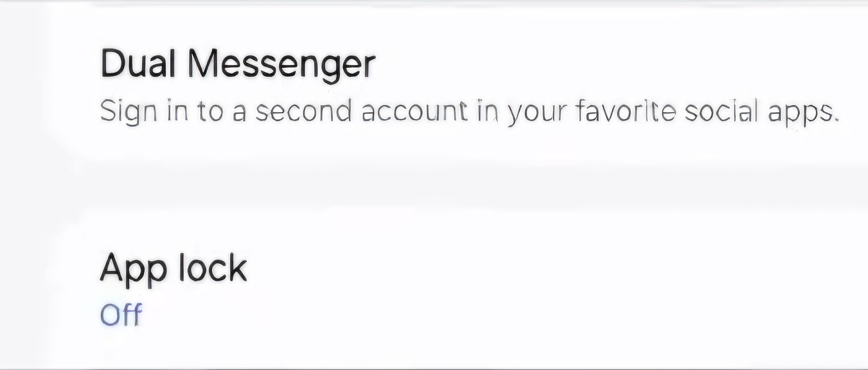The width and height of the screenshot is (868, 370).
Task: Tap the Dual Messenger title text
Action: pyautogui.click(x=238, y=62)
